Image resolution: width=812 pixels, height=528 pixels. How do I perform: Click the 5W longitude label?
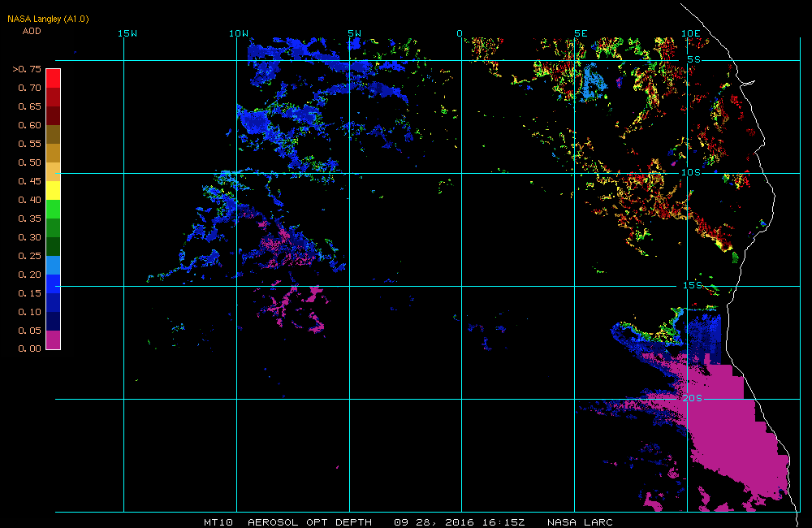(355, 33)
